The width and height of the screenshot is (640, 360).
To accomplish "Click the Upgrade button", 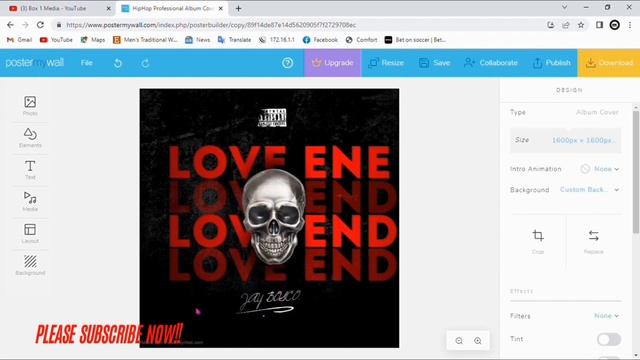I will (333, 63).
